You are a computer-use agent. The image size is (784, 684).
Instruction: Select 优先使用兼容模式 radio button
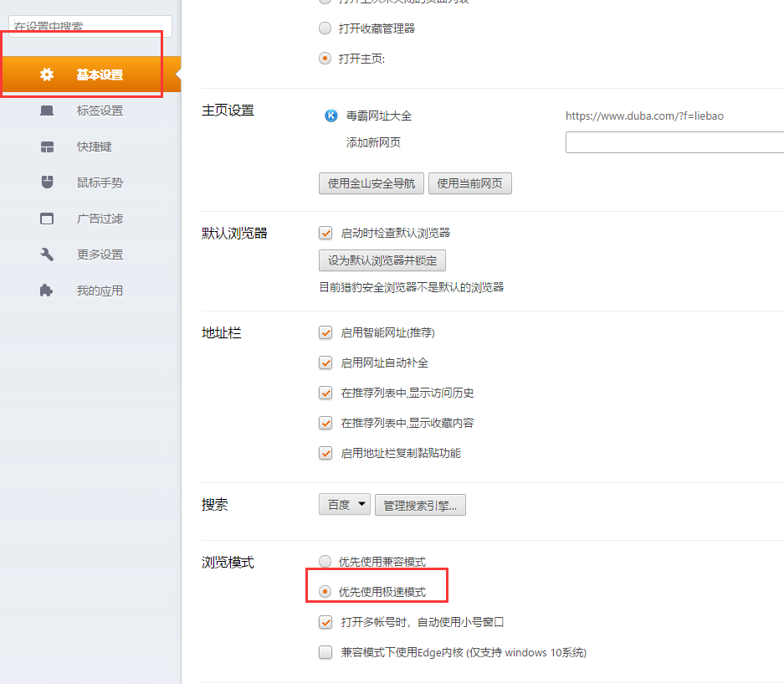click(325, 562)
